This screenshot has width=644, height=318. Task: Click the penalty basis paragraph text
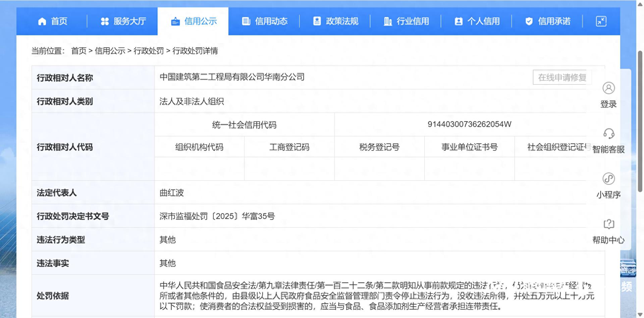(x=377, y=296)
